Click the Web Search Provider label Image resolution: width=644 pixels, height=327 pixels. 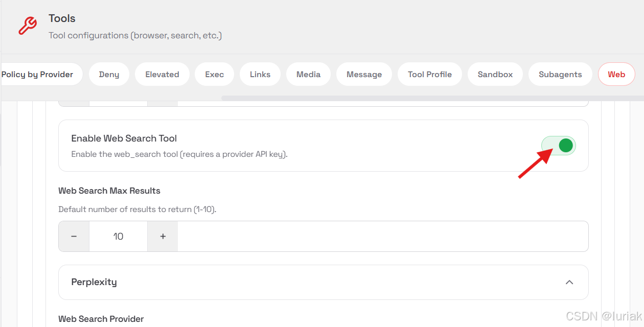101,319
